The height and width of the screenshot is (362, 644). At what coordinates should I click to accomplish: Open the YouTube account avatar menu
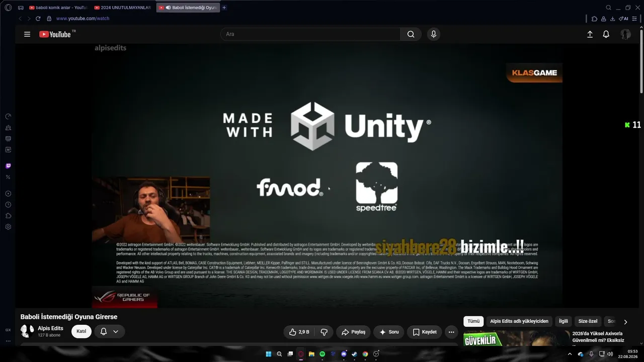(625, 34)
